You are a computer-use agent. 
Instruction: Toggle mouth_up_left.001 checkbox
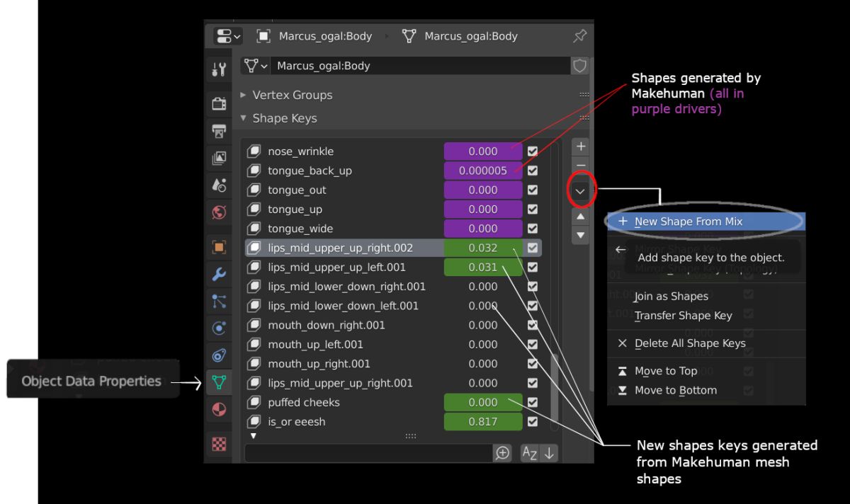533,345
